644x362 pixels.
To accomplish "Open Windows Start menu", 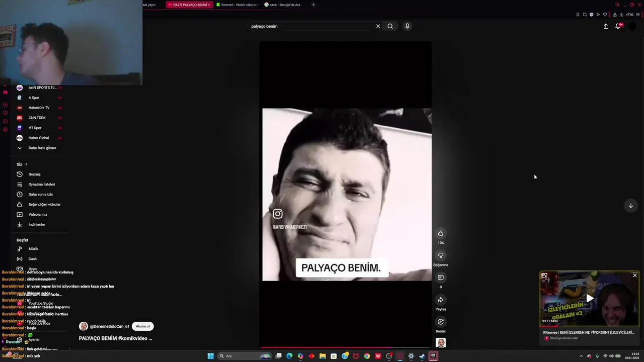I will pyautogui.click(x=211, y=356).
